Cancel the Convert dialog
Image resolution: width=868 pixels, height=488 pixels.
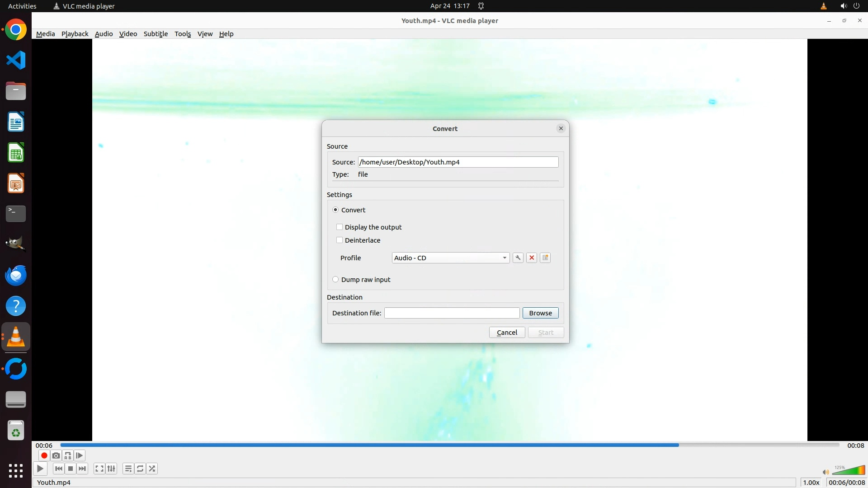(x=507, y=333)
